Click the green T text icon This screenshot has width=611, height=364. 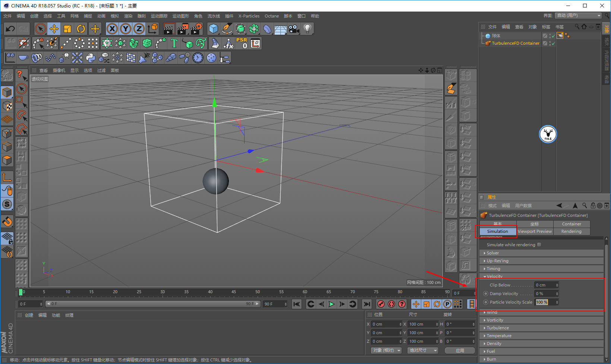[x=174, y=43]
